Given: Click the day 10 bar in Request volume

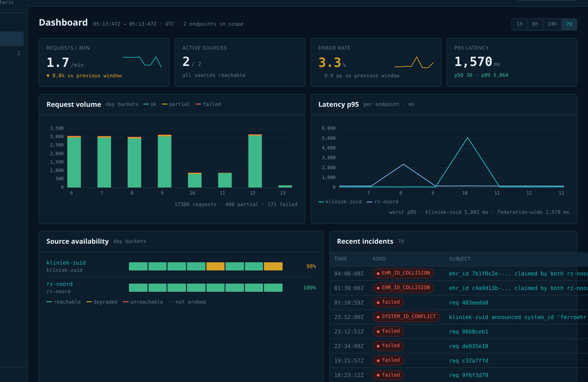Looking at the screenshot, I should click(x=195, y=180).
